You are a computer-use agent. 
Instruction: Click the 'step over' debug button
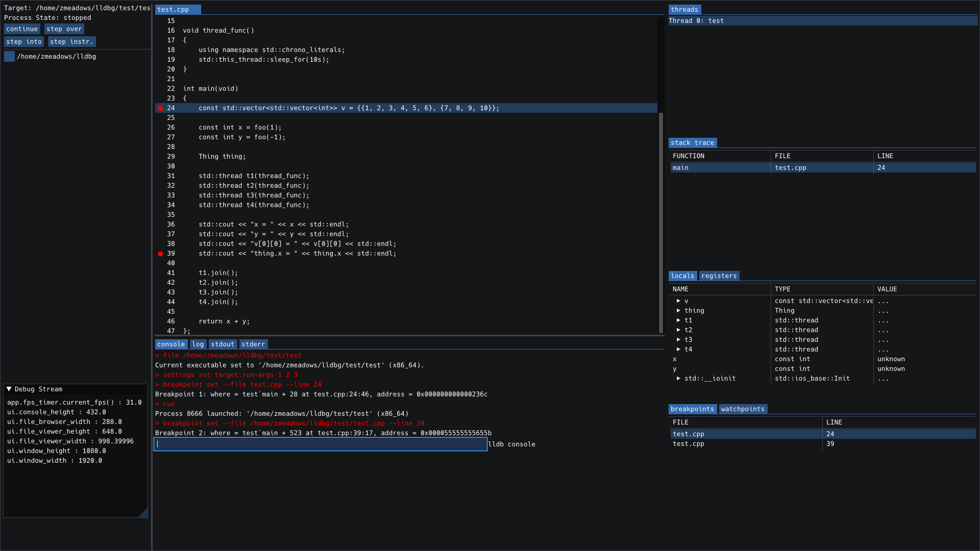click(64, 28)
